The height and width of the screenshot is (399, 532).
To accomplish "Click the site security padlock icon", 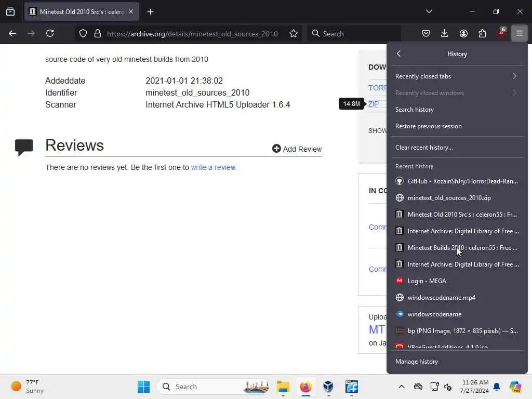I will click(x=97, y=34).
